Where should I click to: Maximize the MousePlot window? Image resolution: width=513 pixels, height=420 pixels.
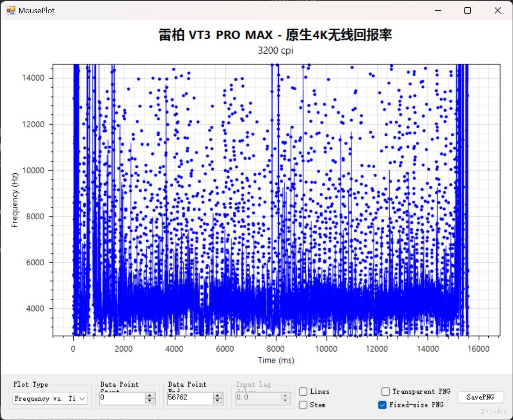point(467,11)
